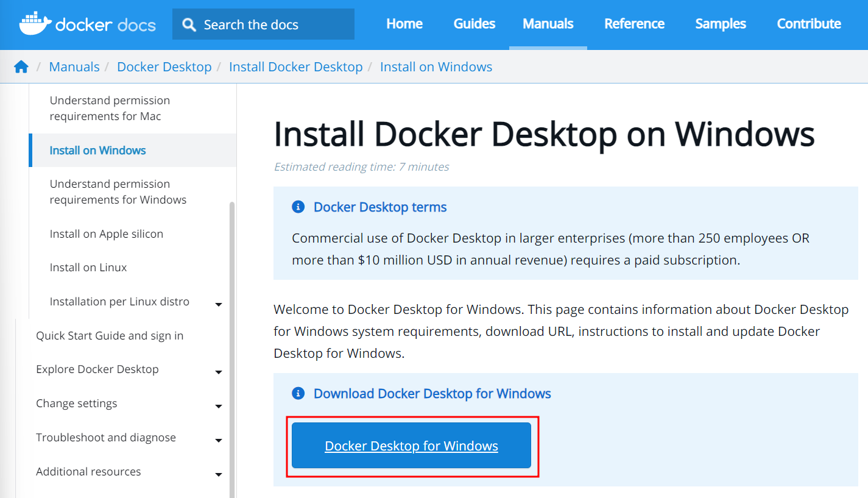Click the sidebar vertical scrollbar
The width and height of the screenshot is (868, 498).
231,349
